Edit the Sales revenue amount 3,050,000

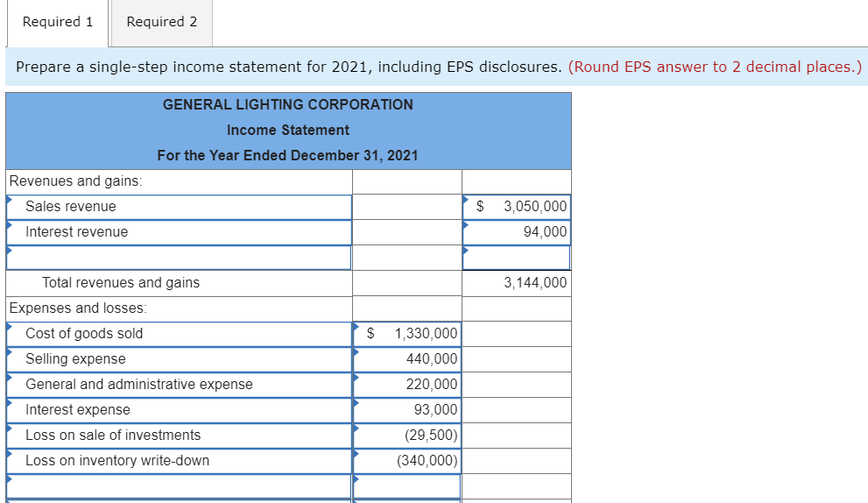[x=517, y=207]
